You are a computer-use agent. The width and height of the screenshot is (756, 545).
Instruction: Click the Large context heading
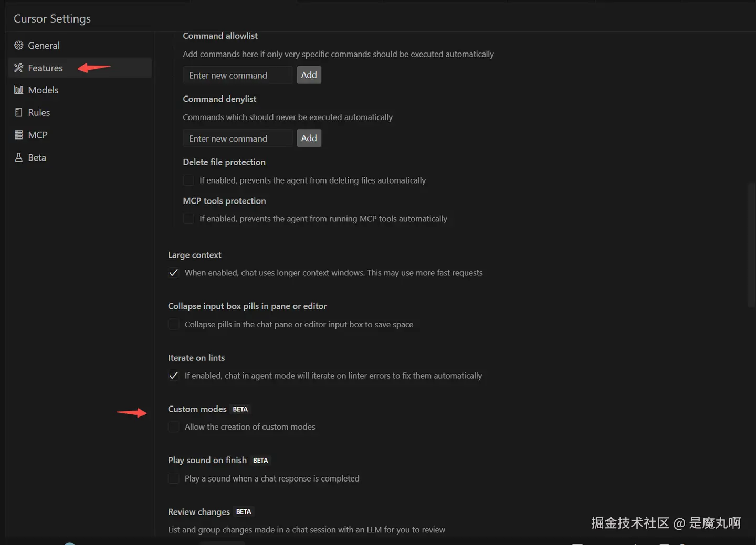point(195,255)
